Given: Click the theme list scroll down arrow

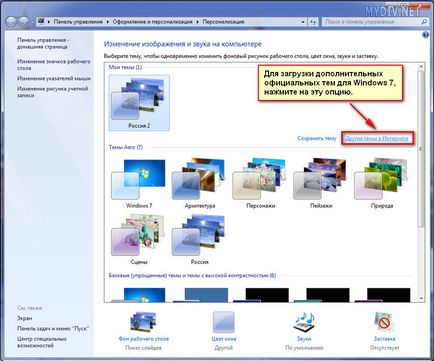Looking at the screenshot, I should click(421, 298).
